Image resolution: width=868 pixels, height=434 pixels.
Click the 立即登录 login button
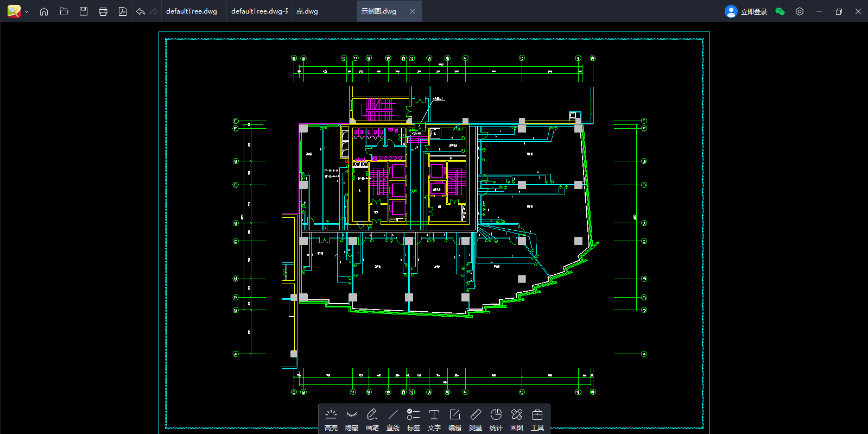click(746, 11)
